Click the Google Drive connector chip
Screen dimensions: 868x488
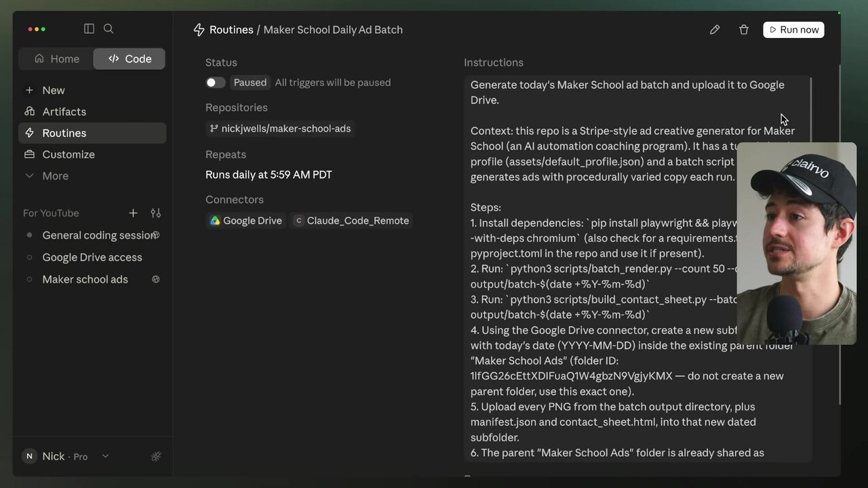click(x=245, y=221)
